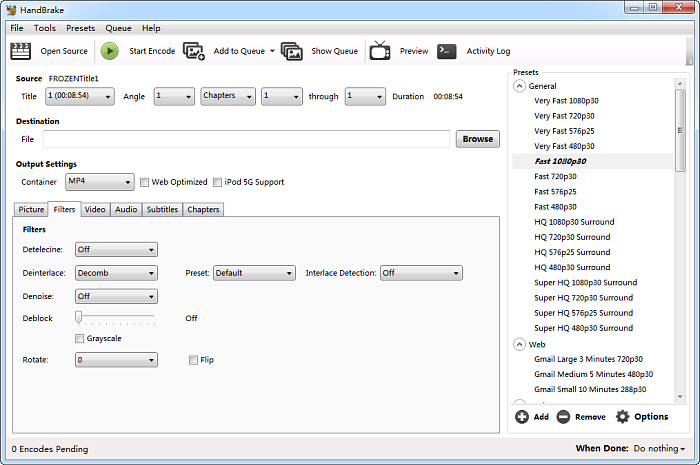
Task: Open the Help menu
Action: click(x=151, y=28)
